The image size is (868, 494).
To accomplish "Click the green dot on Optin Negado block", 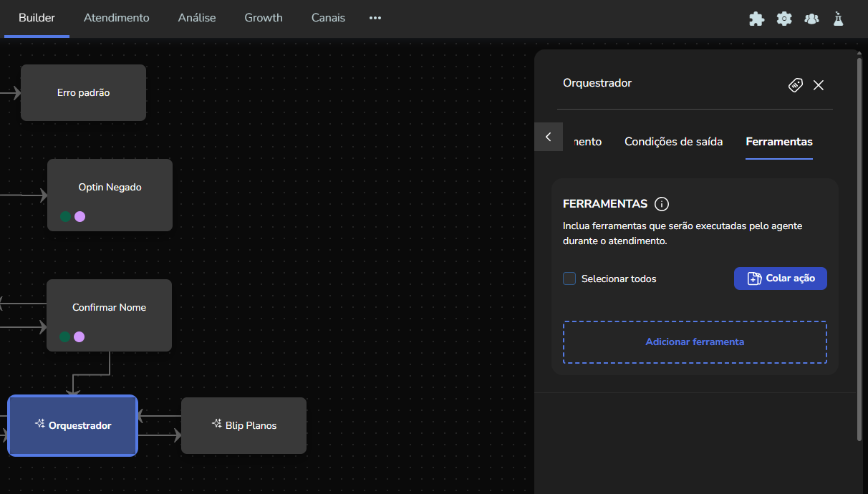I will click(66, 216).
